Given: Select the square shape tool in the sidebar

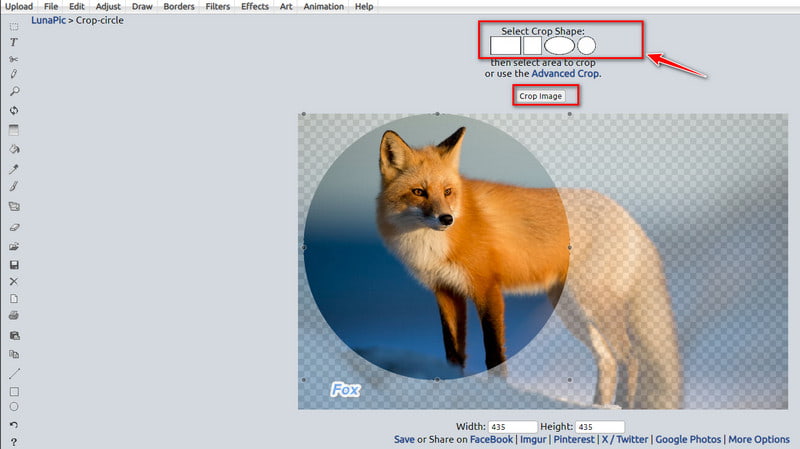Looking at the screenshot, I should coord(14,392).
